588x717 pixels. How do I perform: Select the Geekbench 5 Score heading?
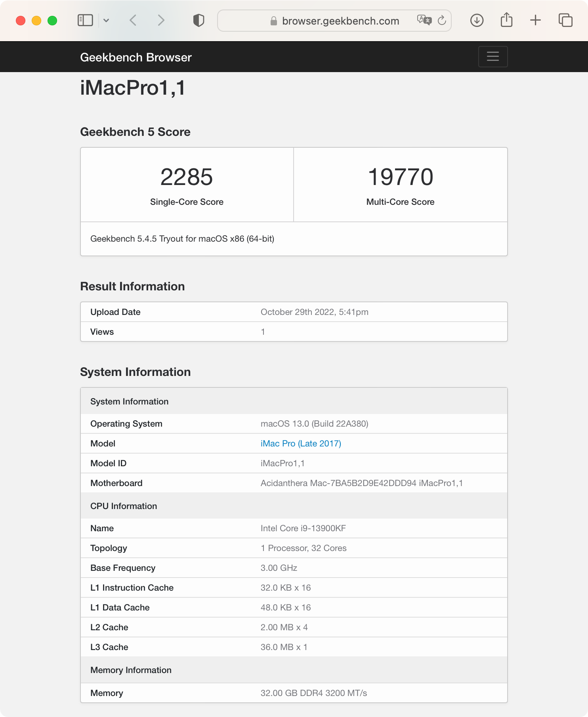135,132
